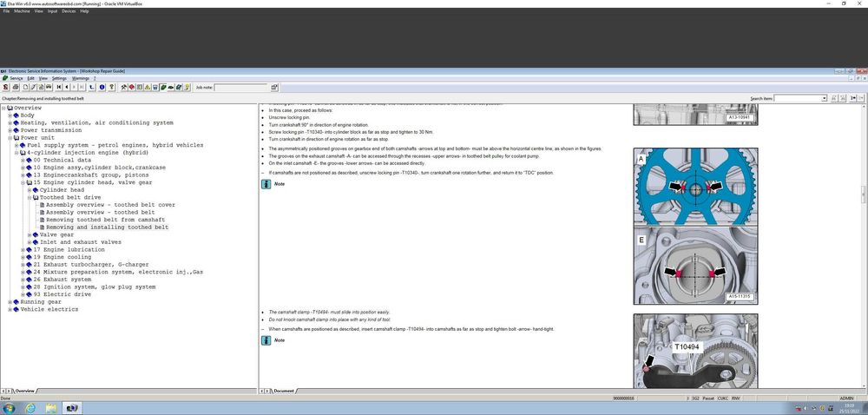Click the first Note icon in document

266,184
